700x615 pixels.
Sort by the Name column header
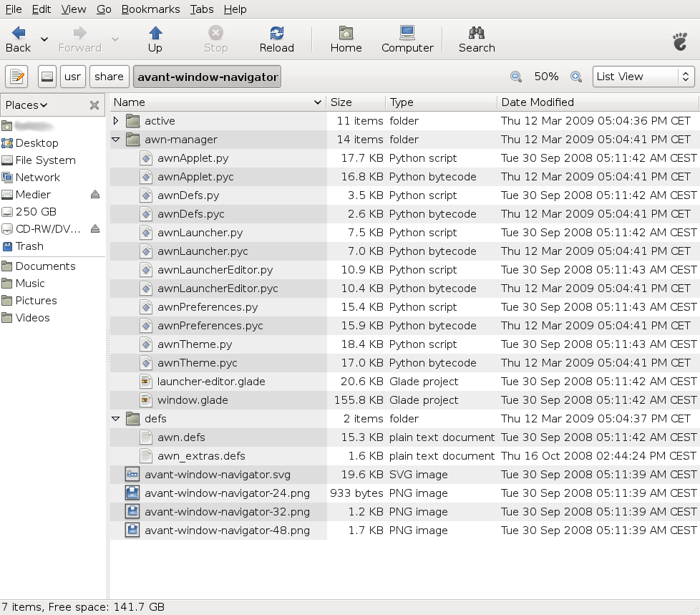(218, 102)
